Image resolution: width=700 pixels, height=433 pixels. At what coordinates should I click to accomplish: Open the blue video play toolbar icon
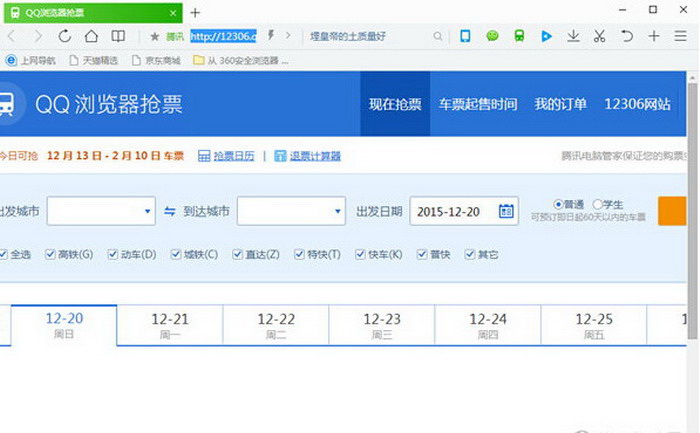546,36
